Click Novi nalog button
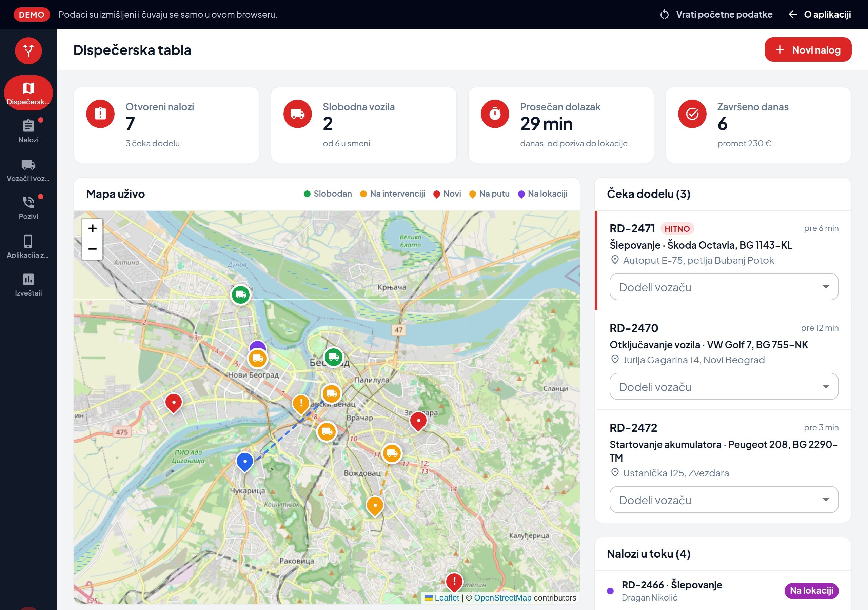This screenshot has width=868, height=610. pyautogui.click(x=808, y=49)
